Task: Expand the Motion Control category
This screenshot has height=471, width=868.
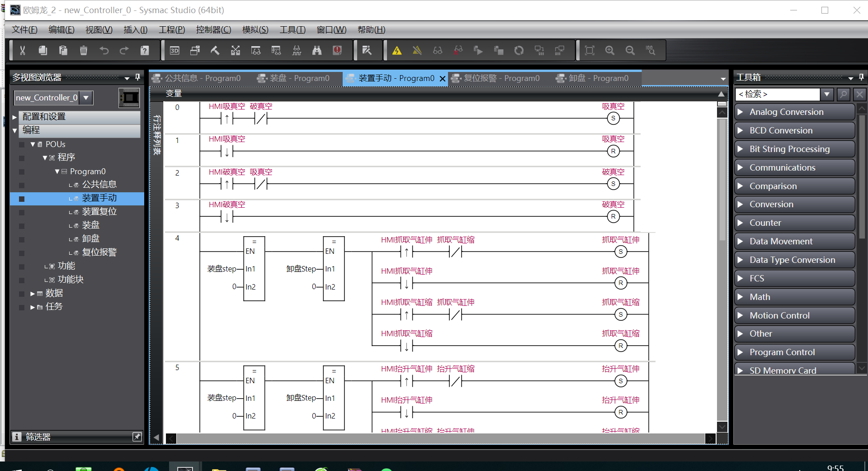Action: pos(740,315)
